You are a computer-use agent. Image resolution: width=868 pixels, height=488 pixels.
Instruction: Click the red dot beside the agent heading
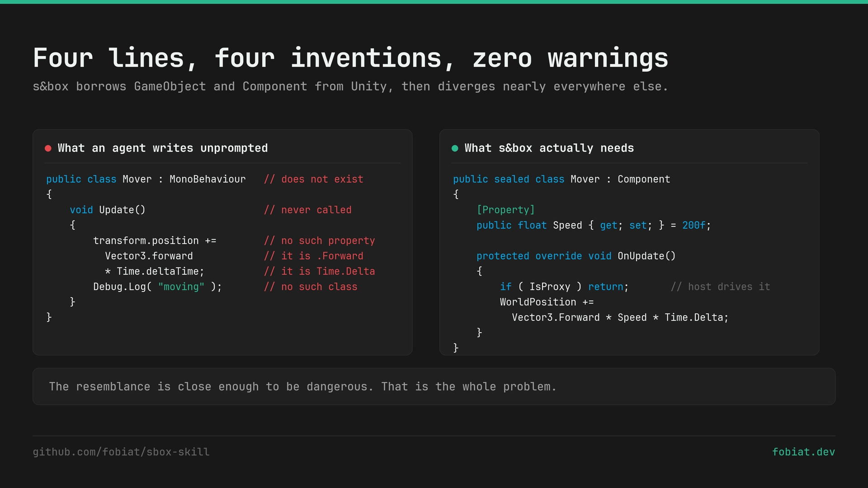click(48, 148)
